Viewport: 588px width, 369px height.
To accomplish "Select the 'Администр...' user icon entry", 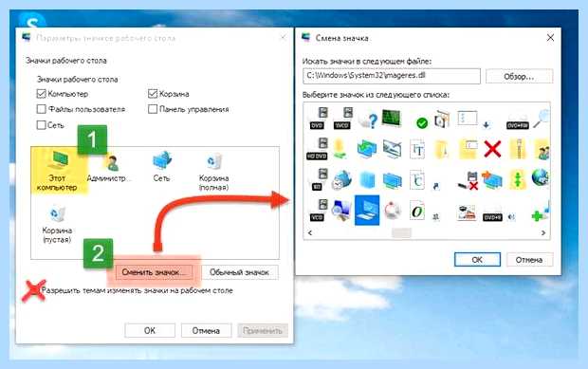I will [109, 168].
